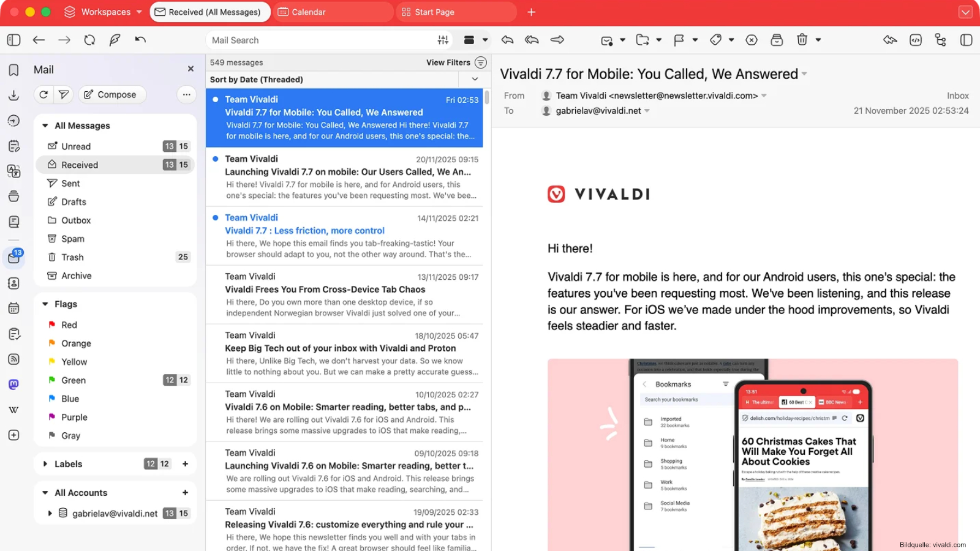
Task: Select the Drafts folder
Action: (115, 201)
